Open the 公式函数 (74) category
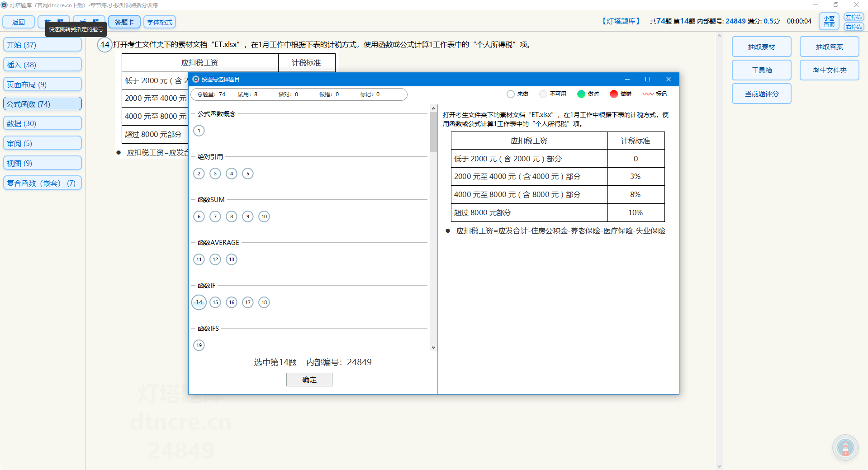868x470 pixels. click(43, 104)
